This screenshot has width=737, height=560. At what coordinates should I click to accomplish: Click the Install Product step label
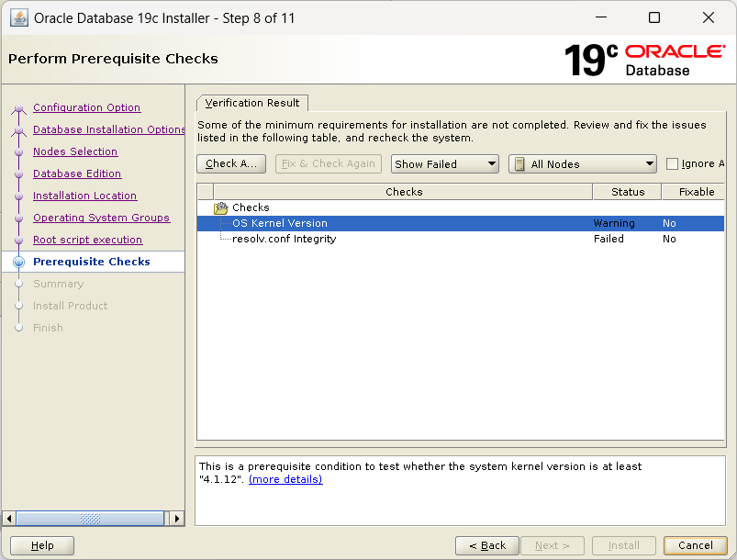pyautogui.click(x=70, y=306)
